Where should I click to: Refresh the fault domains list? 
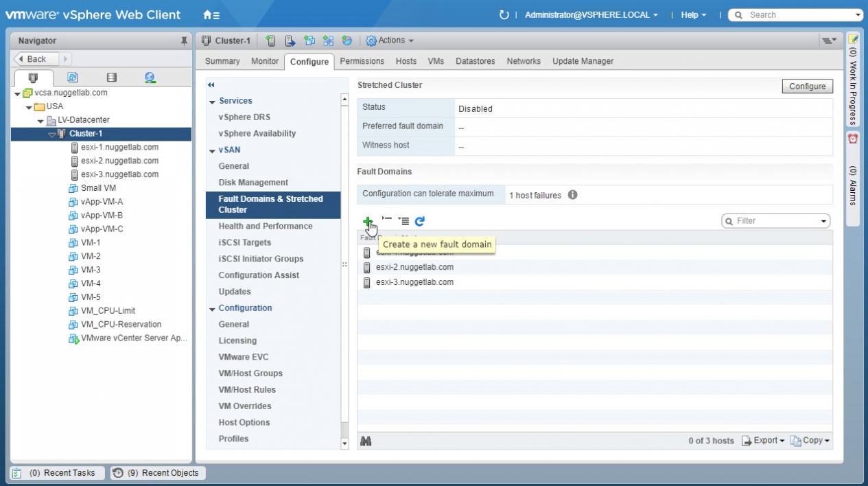[x=420, y=221]
